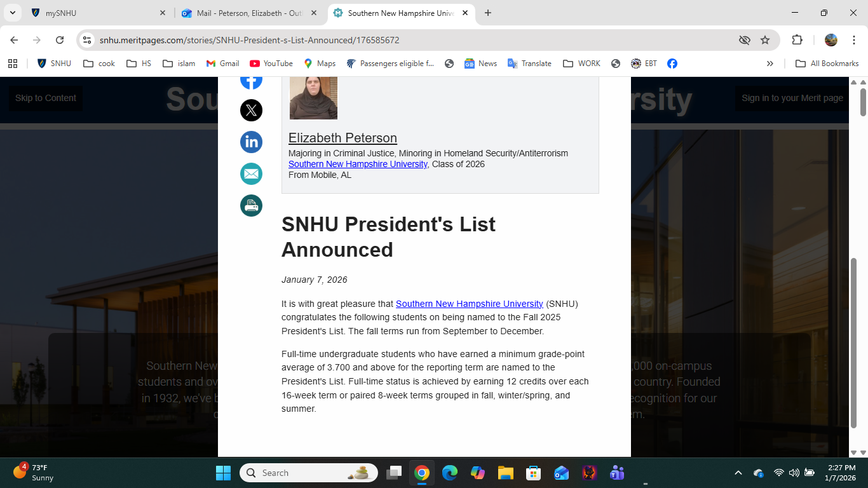Open the Wi-Fi network icon in the tray
This screenshot has width=868, height=488.
(778, 473)
